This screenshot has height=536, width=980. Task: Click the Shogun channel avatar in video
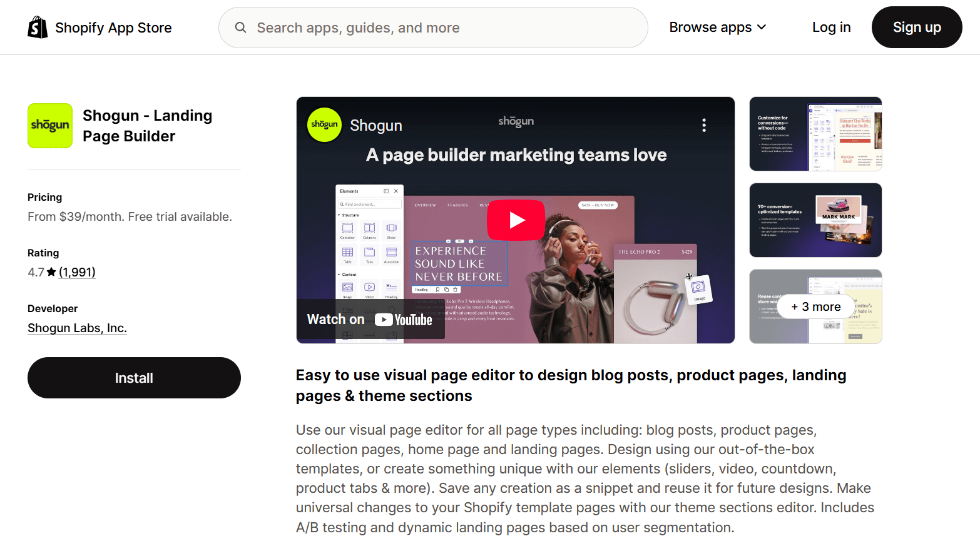point(324,125)
